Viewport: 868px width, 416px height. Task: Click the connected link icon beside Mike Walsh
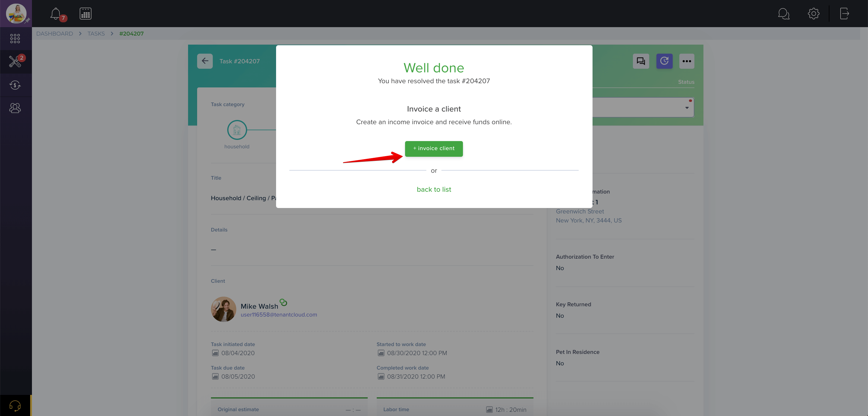coord(283,302)
